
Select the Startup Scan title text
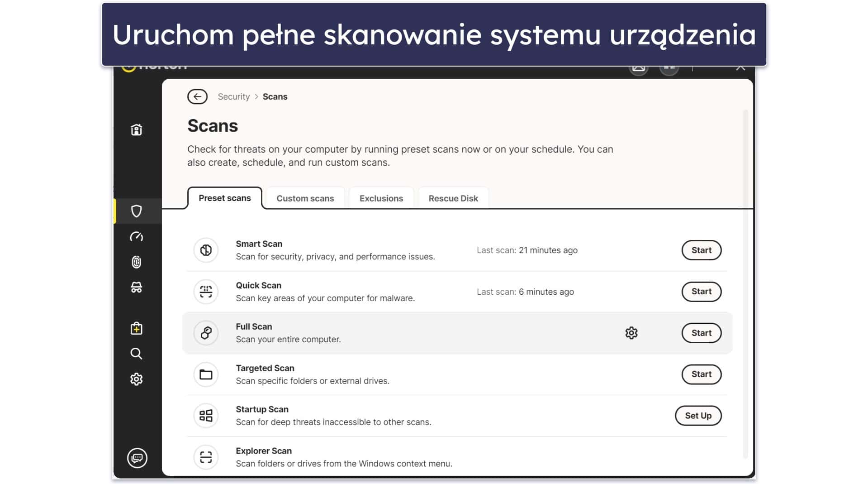pyautogui.click(x=262, y=409)
